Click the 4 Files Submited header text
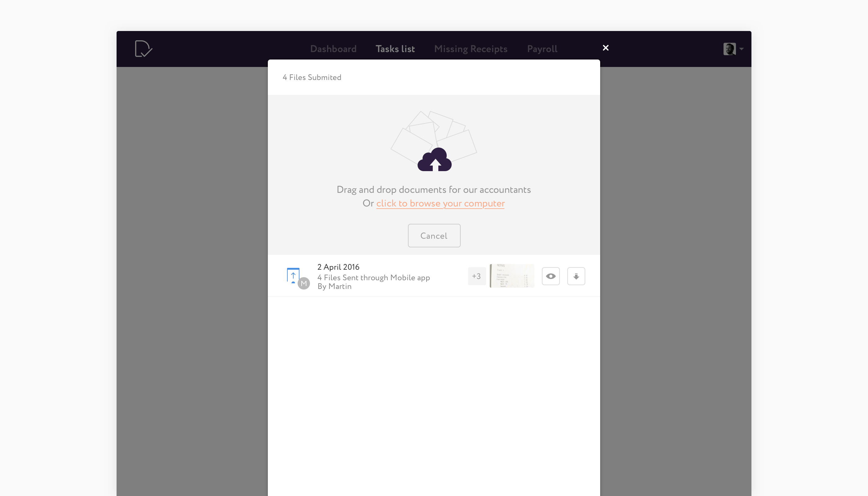The width and height of the screenshot is (868, 496). [x=312, y=78]
